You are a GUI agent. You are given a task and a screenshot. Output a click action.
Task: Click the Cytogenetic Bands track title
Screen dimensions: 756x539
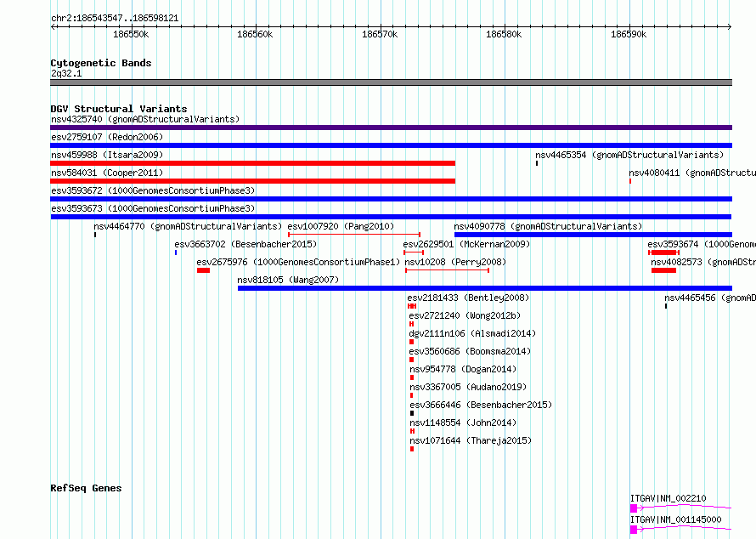pos(101,63)
